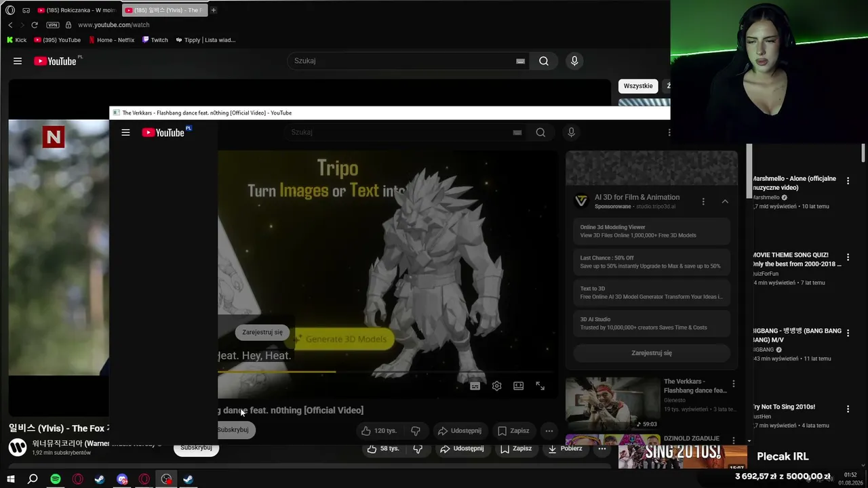Click Zarejestruj się overlay on video ad

[x=262, y=332]
